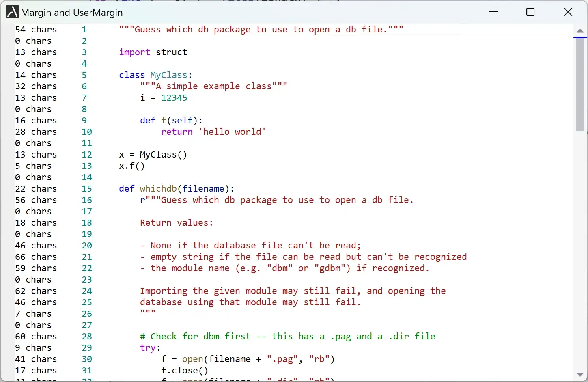Viewport: 588px width, 382px height.
Task: Click the "Margin and UserMargin" title text
Action: click(x=71, y=13)
